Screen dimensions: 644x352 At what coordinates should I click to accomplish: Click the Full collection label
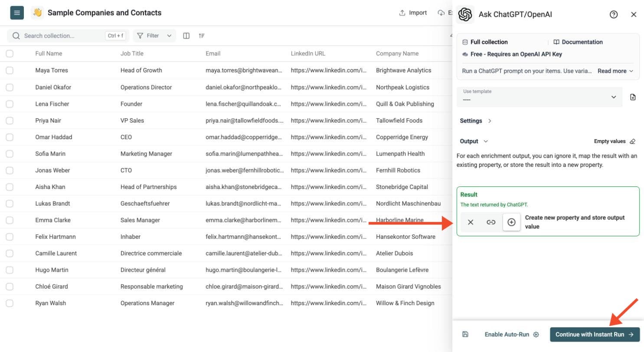tap(489, 42)
